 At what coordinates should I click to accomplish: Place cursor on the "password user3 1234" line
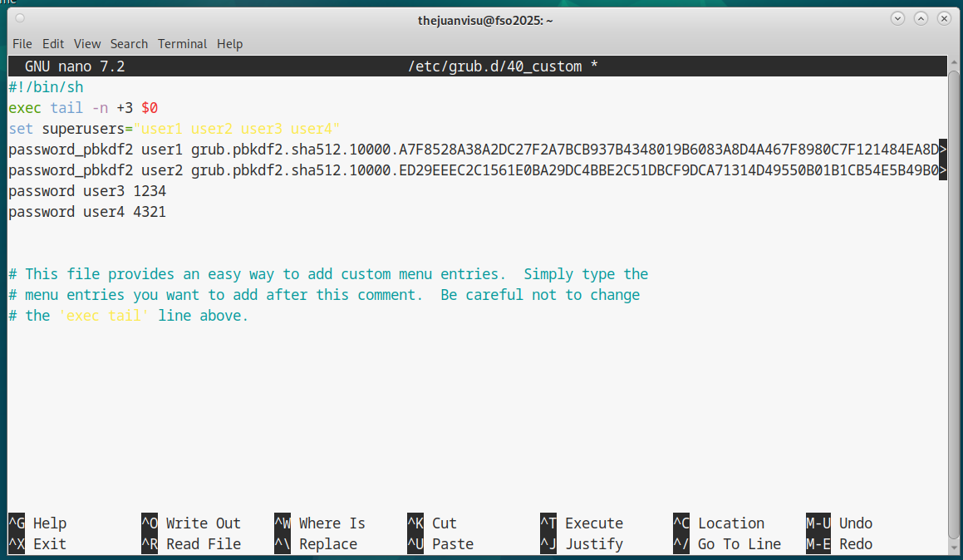pos(86,191)
